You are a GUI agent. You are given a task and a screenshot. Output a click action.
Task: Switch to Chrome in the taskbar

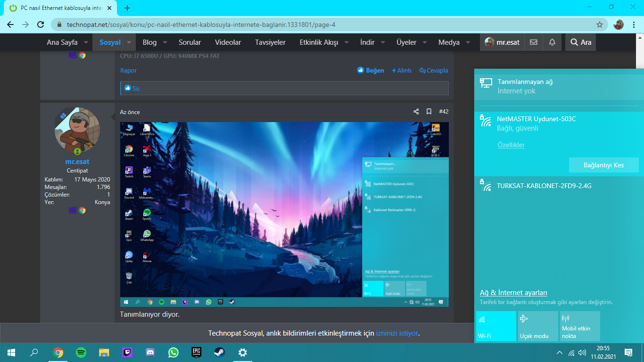pos(58,352)
